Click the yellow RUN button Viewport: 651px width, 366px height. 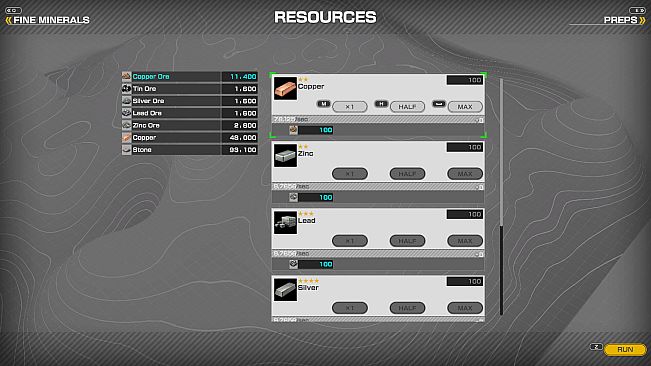pos(625,349)
